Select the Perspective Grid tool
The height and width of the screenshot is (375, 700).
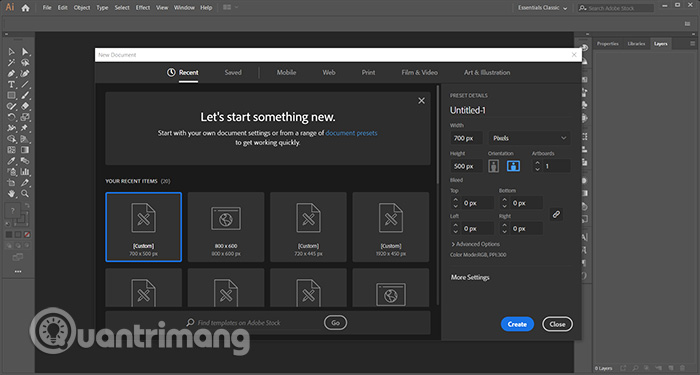pyautogui.click(x=25, y=139)
